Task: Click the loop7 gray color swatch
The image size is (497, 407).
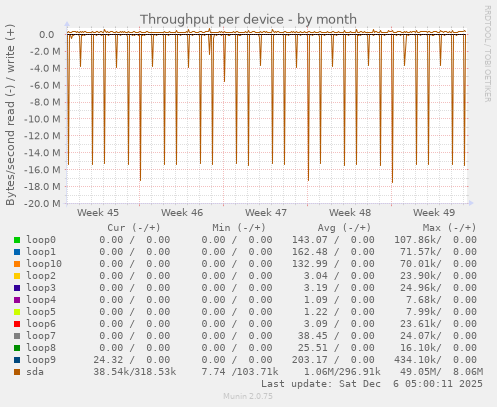Action: 17,336
